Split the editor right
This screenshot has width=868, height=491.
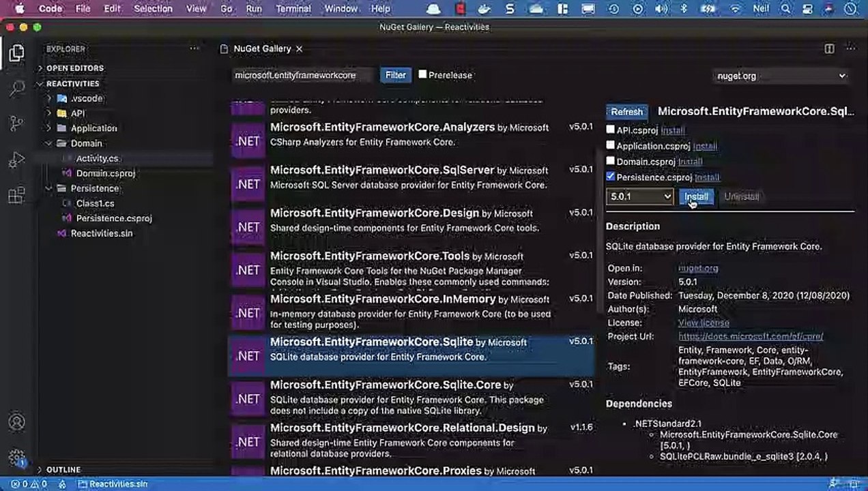(829, 48)
